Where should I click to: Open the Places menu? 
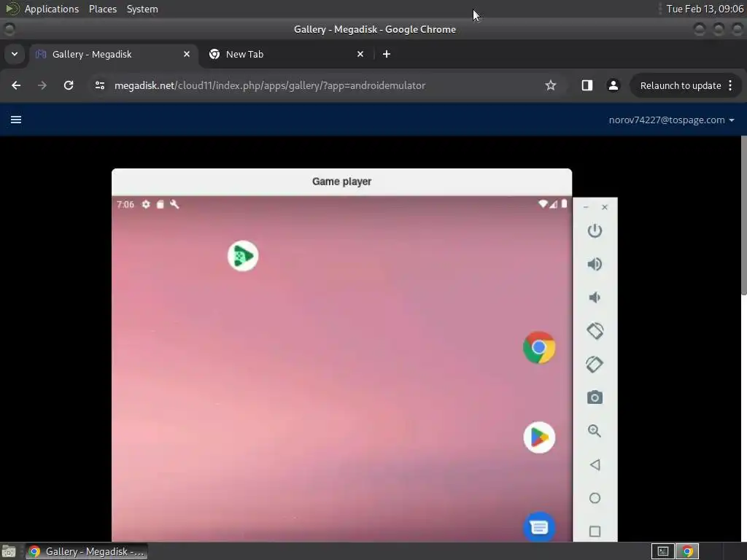click(102, 9)
